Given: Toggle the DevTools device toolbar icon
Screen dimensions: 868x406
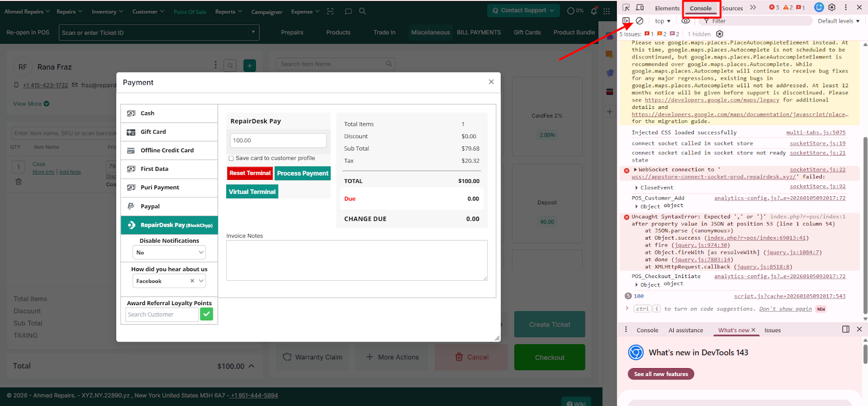Looking at the screenshot, I should click(x=640, y=8).
